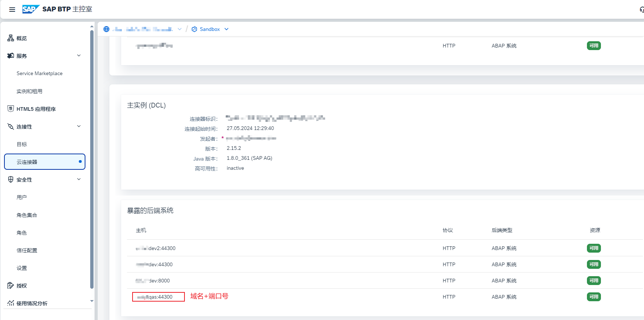
Task: Open the headset support icon
Action: point(642,10)
